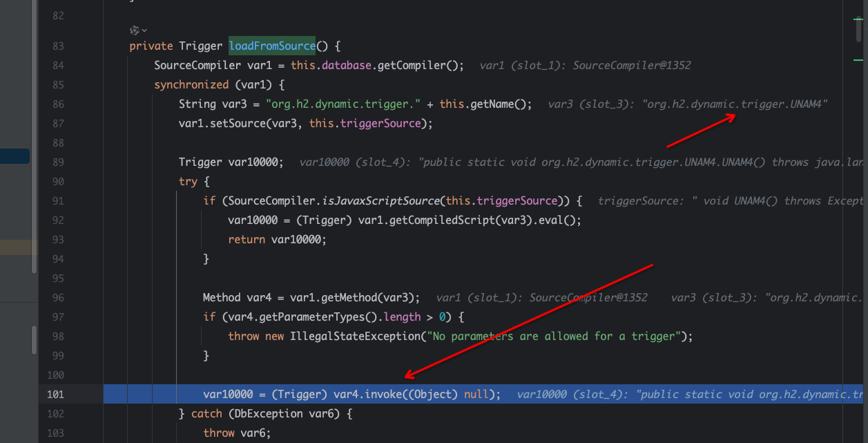868x443 pixels.
Task: Click the highlighted loadFromSource method name
Action: click(272, 46)
